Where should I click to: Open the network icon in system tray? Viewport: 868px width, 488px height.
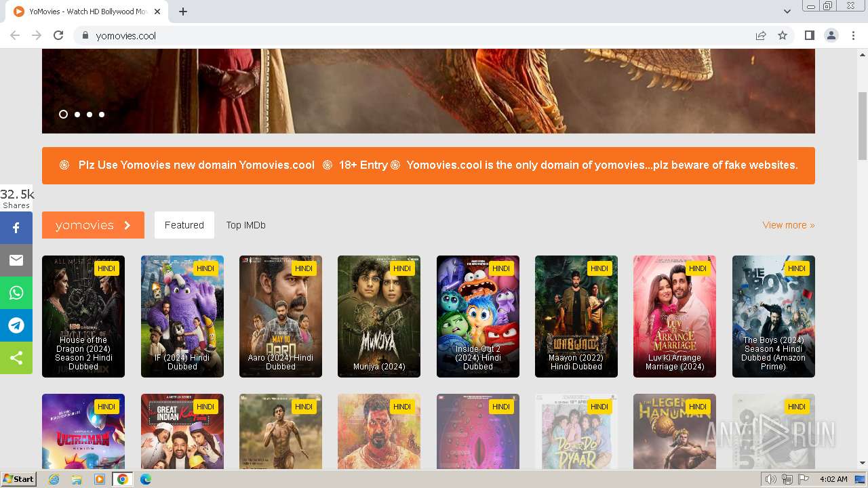point(787,479)
